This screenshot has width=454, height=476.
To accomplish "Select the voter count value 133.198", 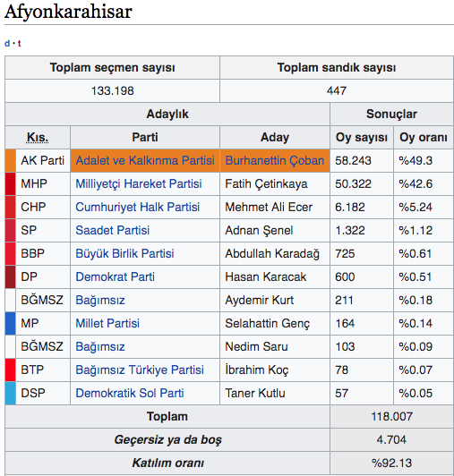I will pyautogui.click(x=113, y=90).
